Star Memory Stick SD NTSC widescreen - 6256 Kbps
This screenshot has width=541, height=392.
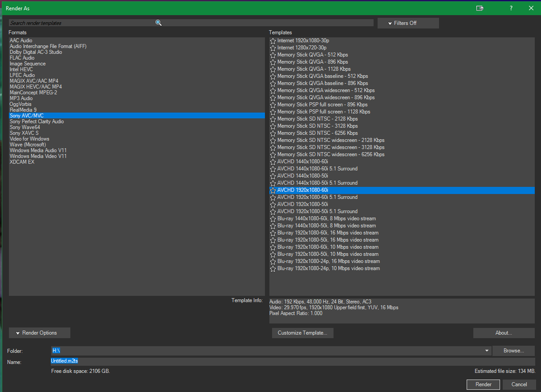pyautogui.click(x=273, y=154)
